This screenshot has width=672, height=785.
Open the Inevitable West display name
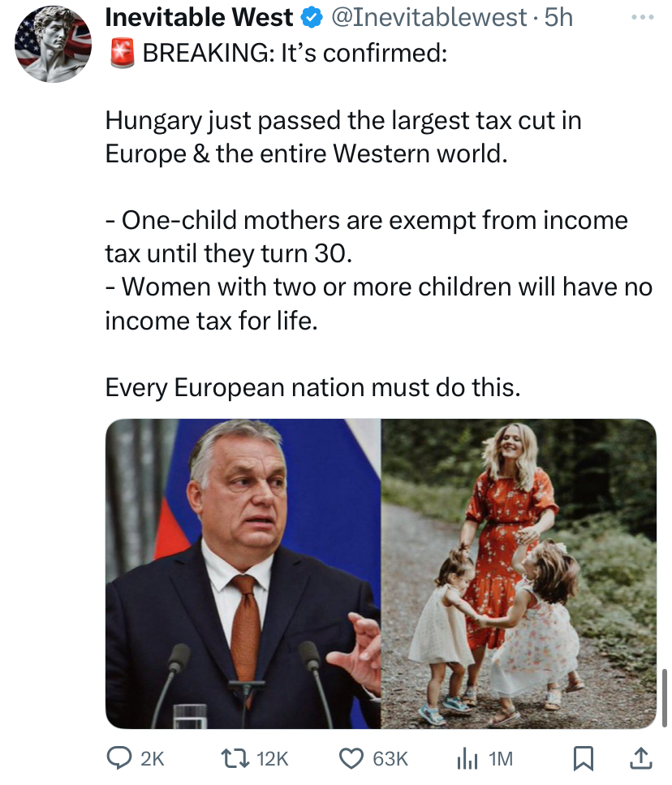[199, 18]
